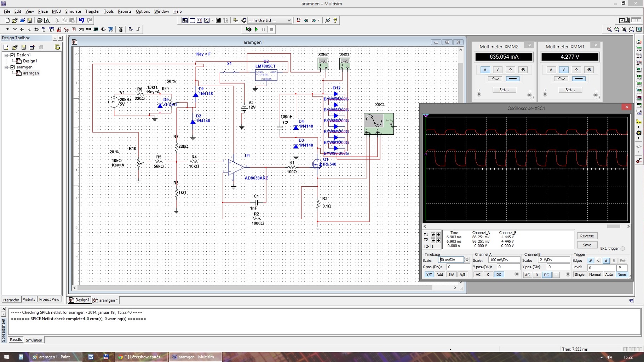Click the MISC component toolbar icon

point(88,29)
